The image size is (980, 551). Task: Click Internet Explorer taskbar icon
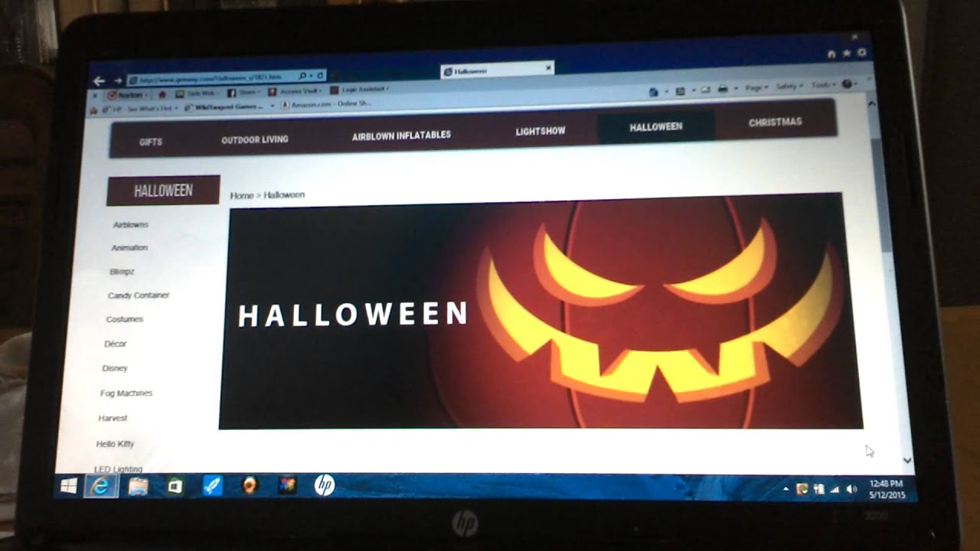click(x=101, y=486)
